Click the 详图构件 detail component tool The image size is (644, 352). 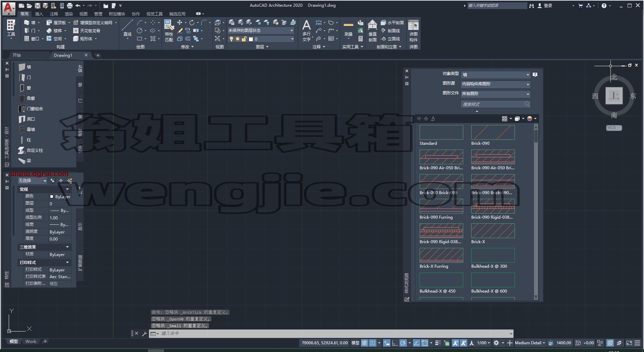413,31
